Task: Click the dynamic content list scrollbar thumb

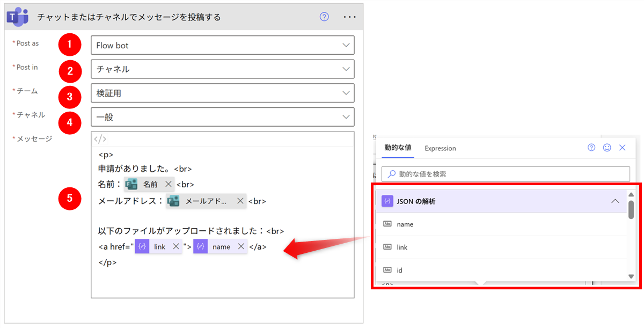Action: click(x=631, y=209)
